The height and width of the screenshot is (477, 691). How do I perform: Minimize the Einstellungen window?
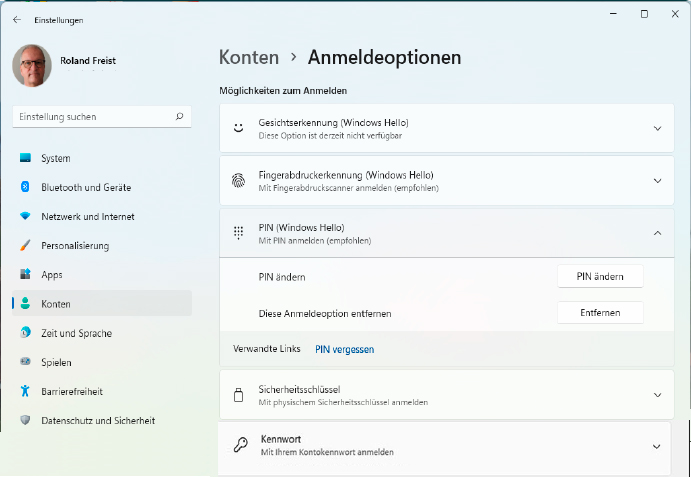coord(613,14)
